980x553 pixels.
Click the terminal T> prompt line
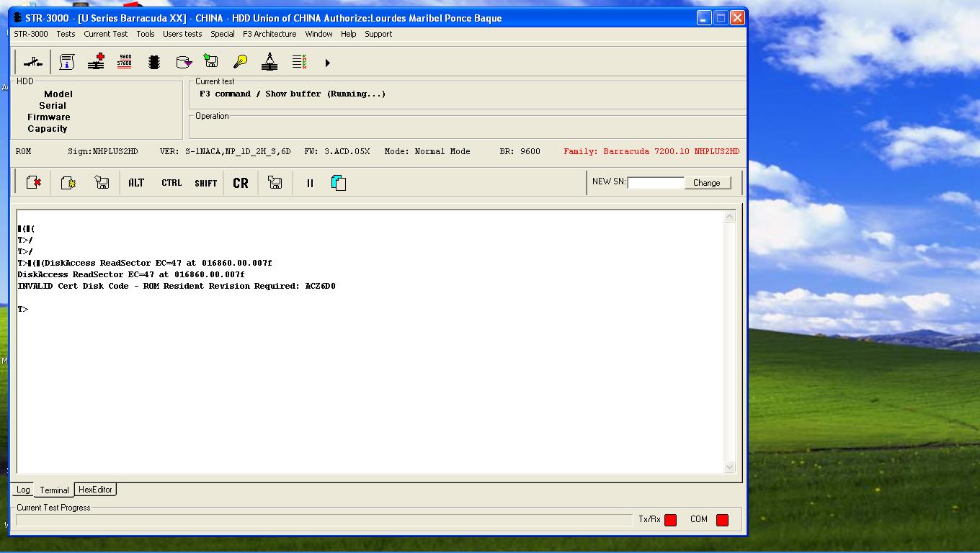[23, 309]
